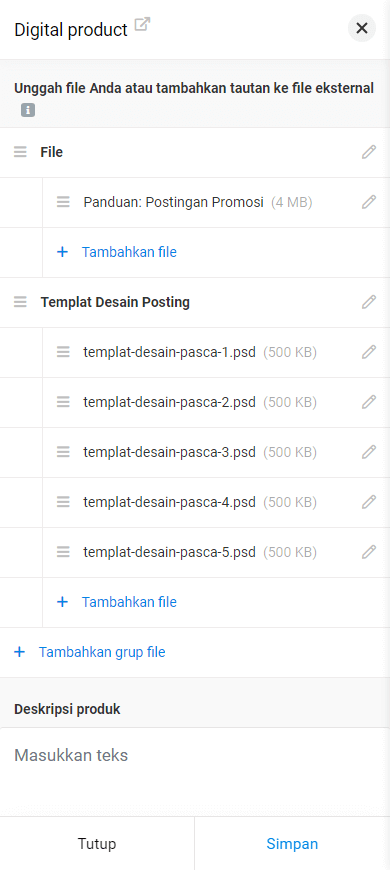Click the Masukkan teks description field

pos(195,771)
